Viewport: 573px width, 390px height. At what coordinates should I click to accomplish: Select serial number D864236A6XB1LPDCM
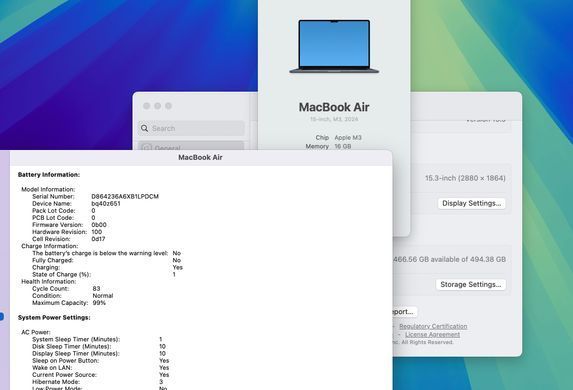125,196
